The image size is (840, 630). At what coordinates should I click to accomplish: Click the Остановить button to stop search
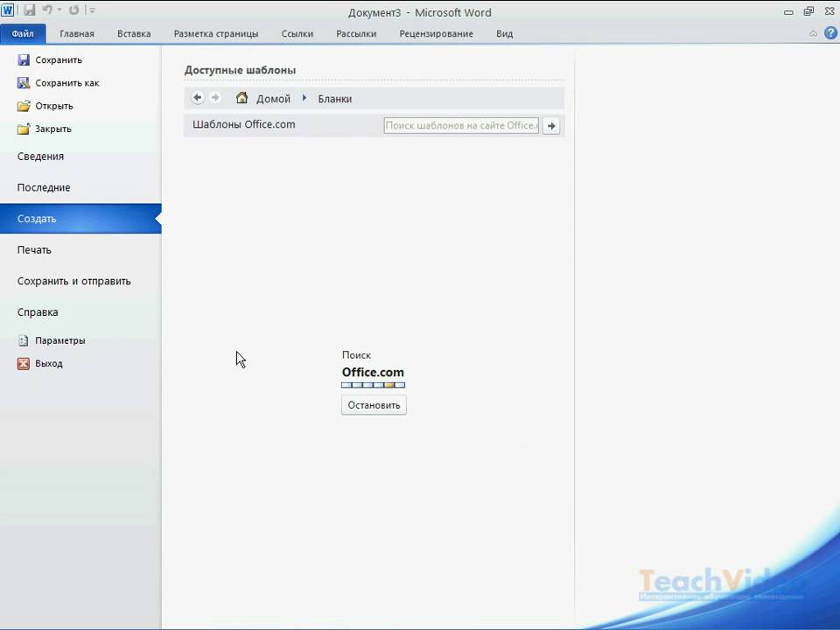[x=374, y=405]
